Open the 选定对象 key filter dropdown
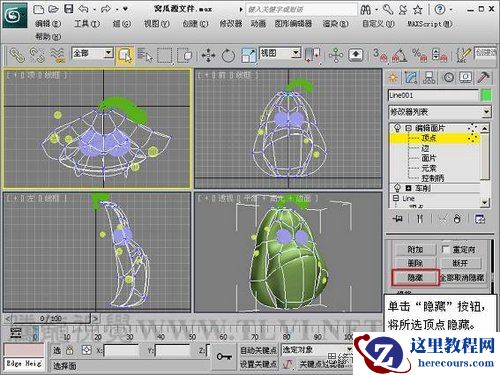Screen dimensions: 500x375 coord(317,350)
